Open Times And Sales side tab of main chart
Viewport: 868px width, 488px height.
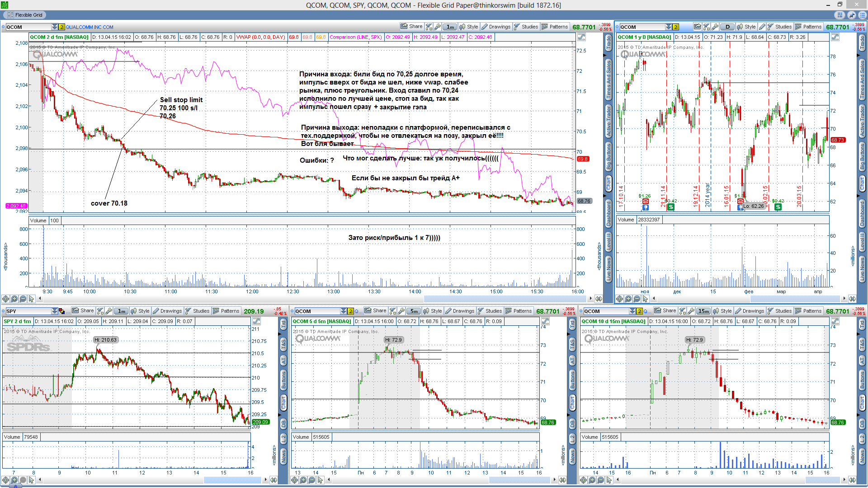(609, 80)
